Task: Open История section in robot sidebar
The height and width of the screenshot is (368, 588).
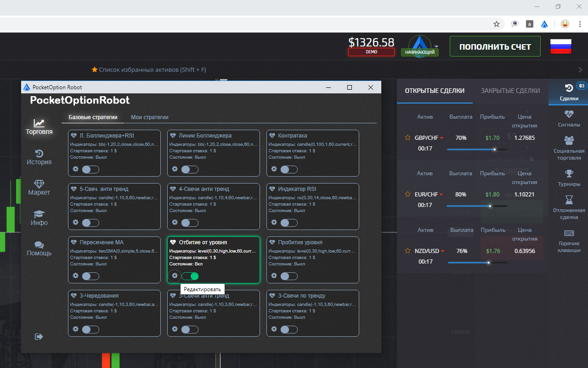Action: (39, 157)
